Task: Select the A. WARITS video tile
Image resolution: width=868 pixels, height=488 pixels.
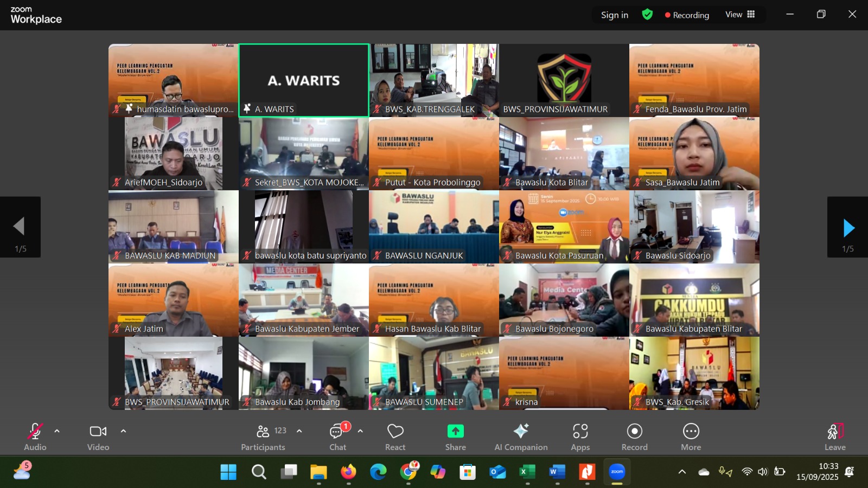Action: tap(304, 80)
